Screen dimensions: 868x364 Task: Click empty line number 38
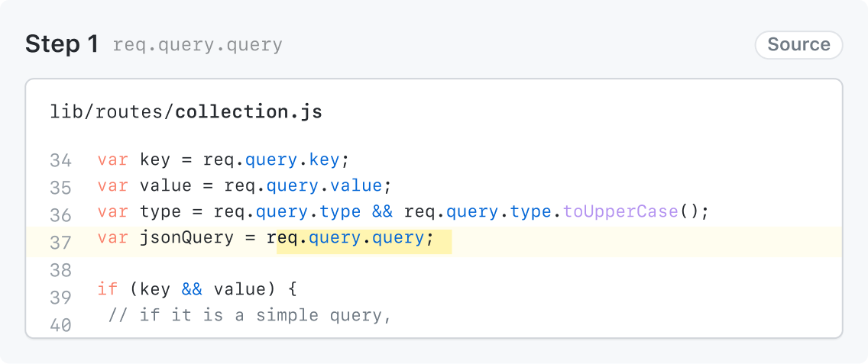pos(60,270)
